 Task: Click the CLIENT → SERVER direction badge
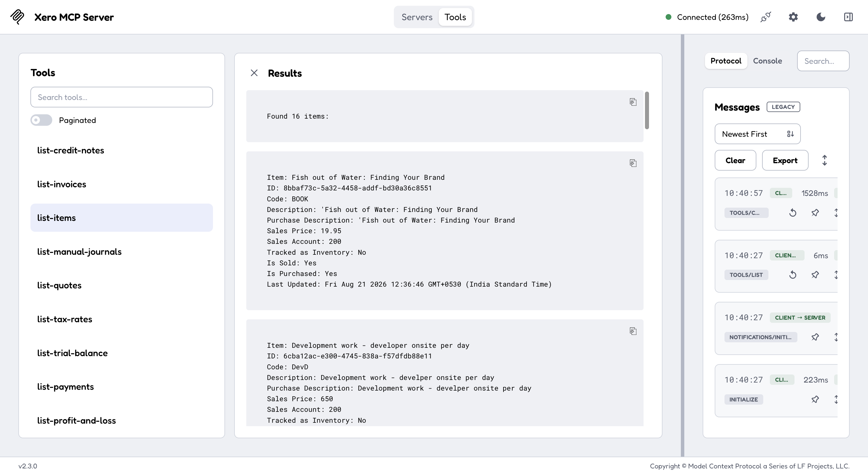[800, 318]
